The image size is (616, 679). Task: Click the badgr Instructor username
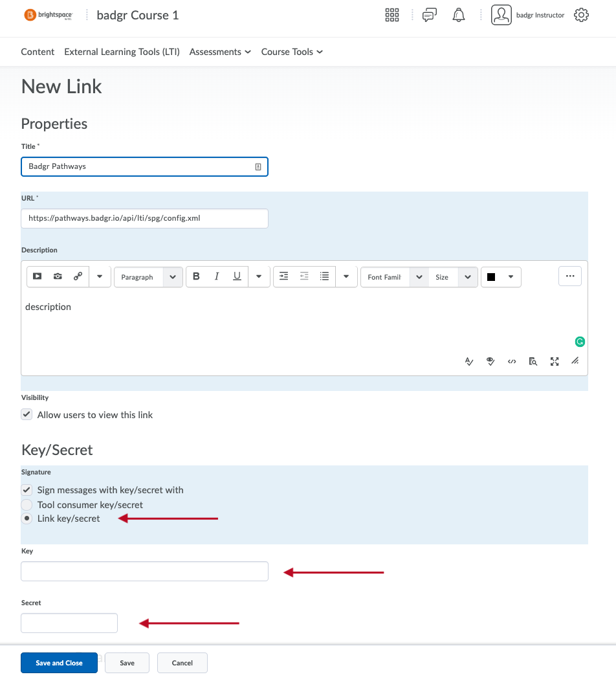(x=540, y=15)
